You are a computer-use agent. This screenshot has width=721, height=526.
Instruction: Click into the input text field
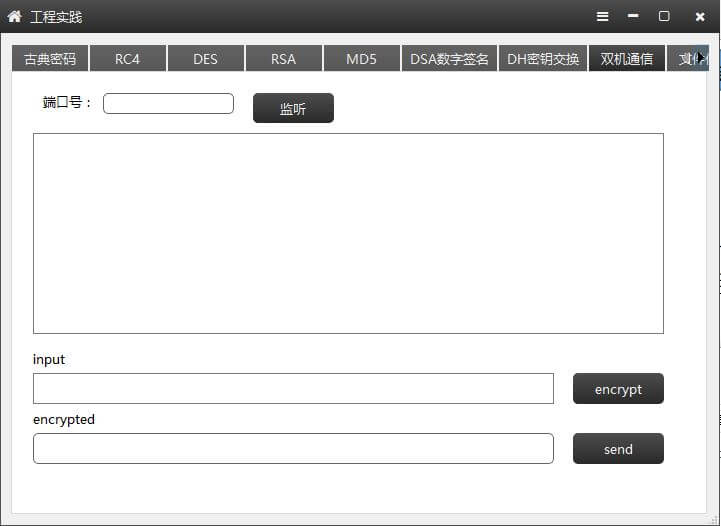293,389
